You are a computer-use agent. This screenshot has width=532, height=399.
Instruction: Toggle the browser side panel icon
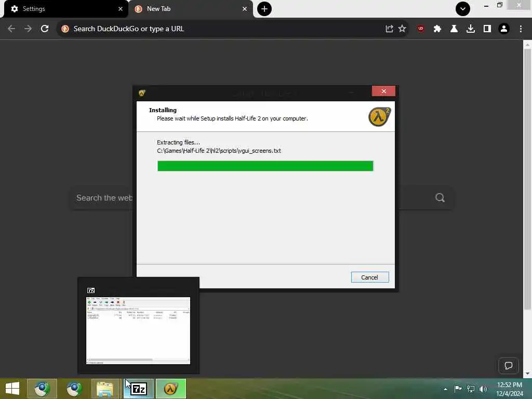point(487,29)
